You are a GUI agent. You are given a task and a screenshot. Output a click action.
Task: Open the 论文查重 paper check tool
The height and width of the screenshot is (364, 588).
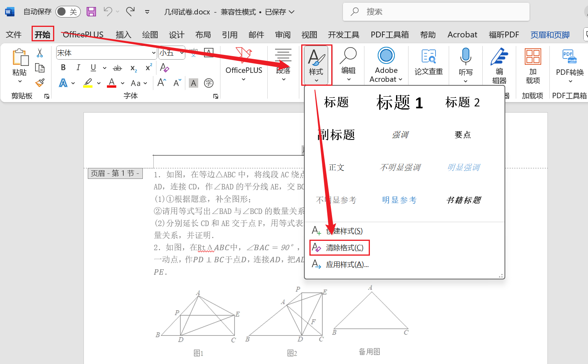tap(428, 62)
